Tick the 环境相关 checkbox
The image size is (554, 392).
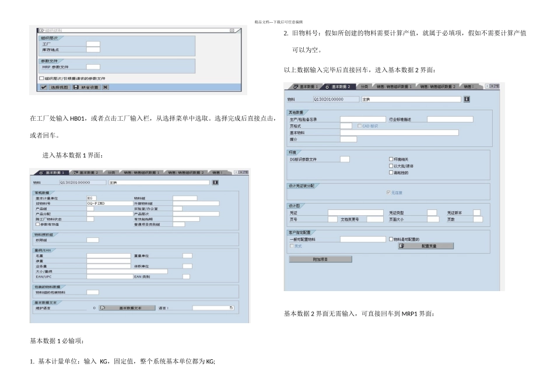pyautogui.click(x=391, y=159)
